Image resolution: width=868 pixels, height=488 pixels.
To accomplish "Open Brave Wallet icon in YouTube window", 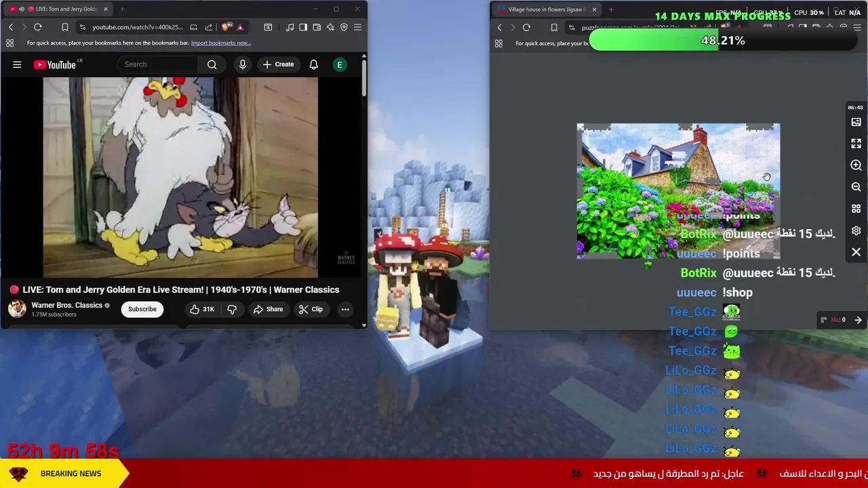I will [317, 27].
